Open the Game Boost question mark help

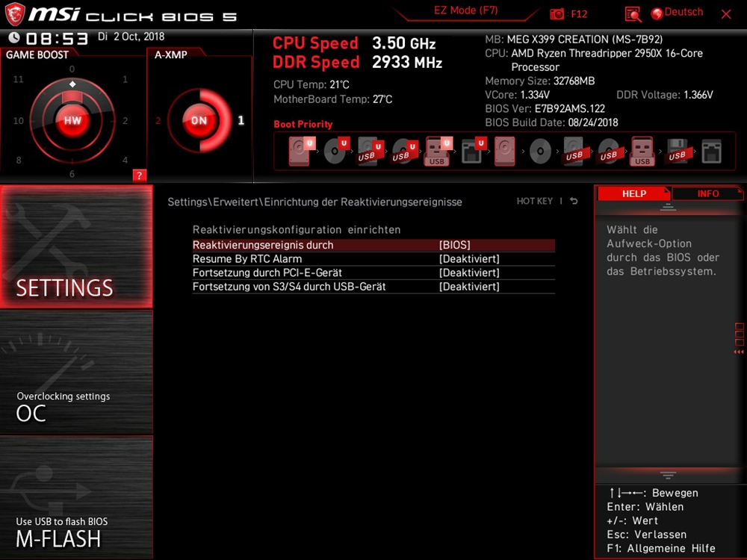tap(139, 175)
